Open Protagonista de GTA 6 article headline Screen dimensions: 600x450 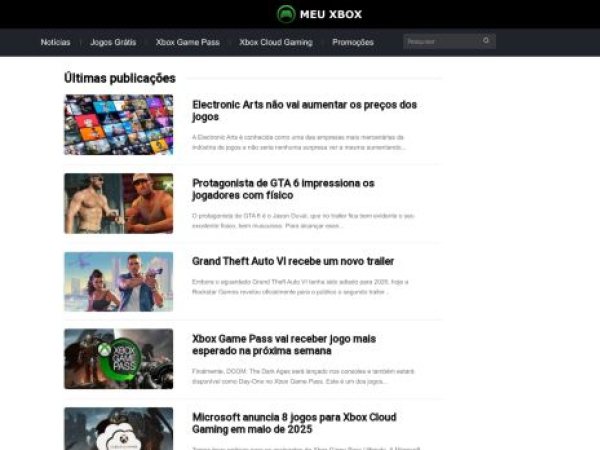pyautogui.click(x=283, y=189)
